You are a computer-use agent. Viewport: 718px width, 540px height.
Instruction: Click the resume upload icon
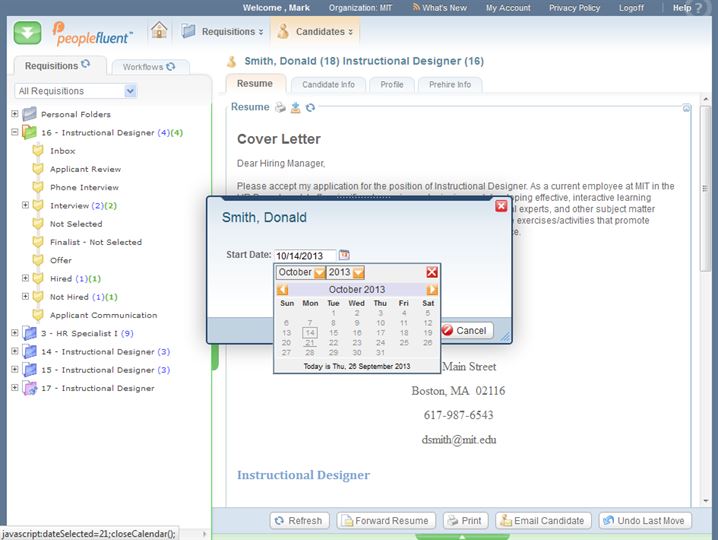(296, 108)
